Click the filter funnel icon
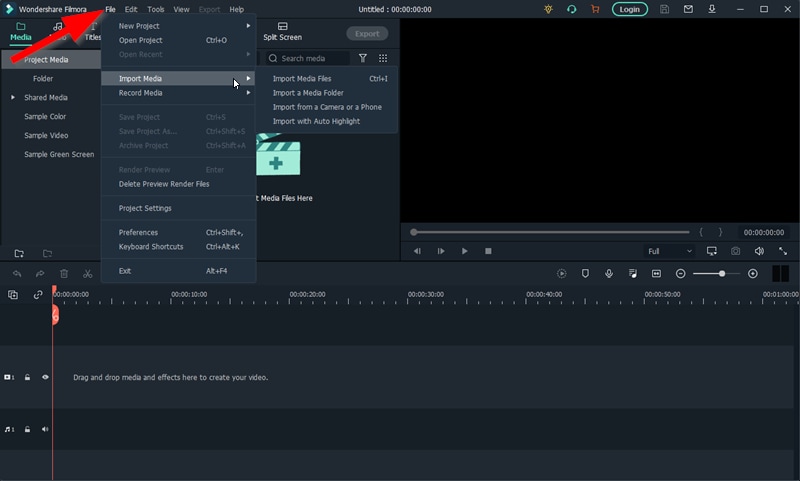 363,58
